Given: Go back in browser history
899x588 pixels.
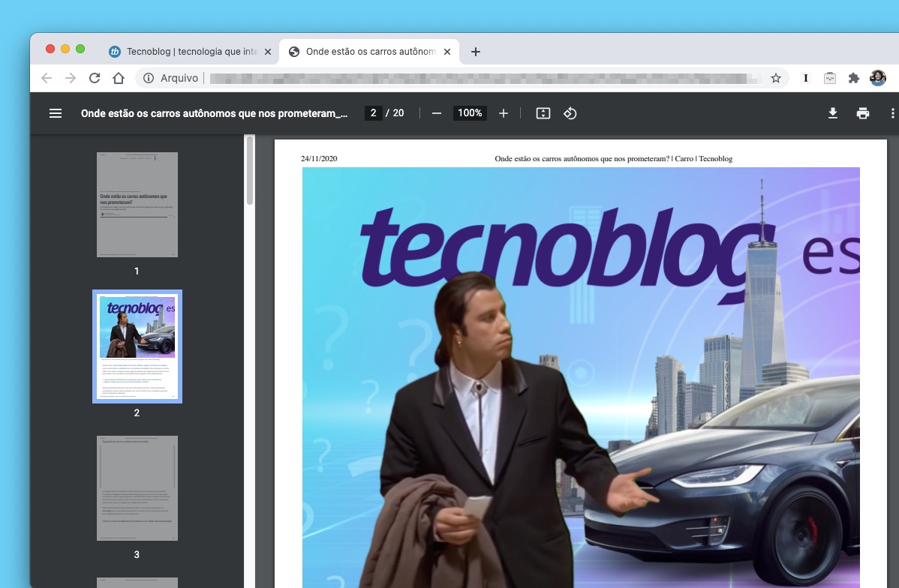Looking at the screenshot, I should click(x=47, y=78).
